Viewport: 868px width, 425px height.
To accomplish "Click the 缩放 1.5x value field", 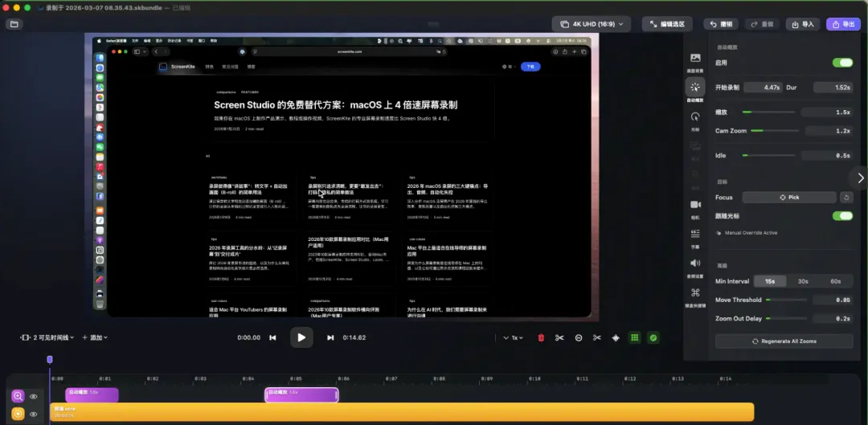I will click(827, 112).
